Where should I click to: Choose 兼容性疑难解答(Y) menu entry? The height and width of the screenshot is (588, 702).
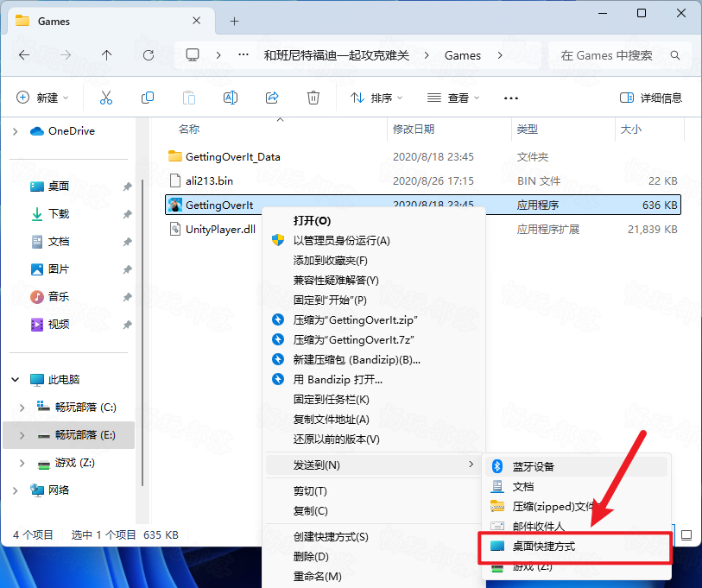tap(374, 280)
